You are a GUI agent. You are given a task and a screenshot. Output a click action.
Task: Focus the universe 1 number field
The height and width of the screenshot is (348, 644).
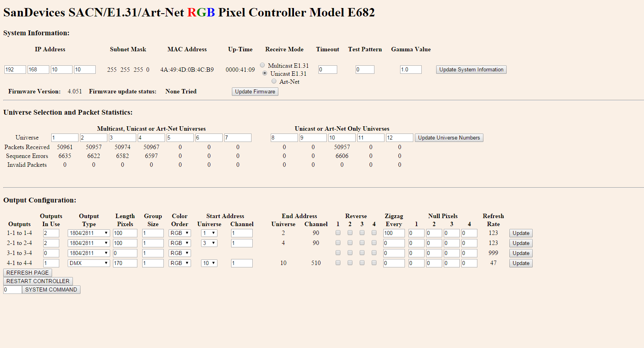point(65,138)
